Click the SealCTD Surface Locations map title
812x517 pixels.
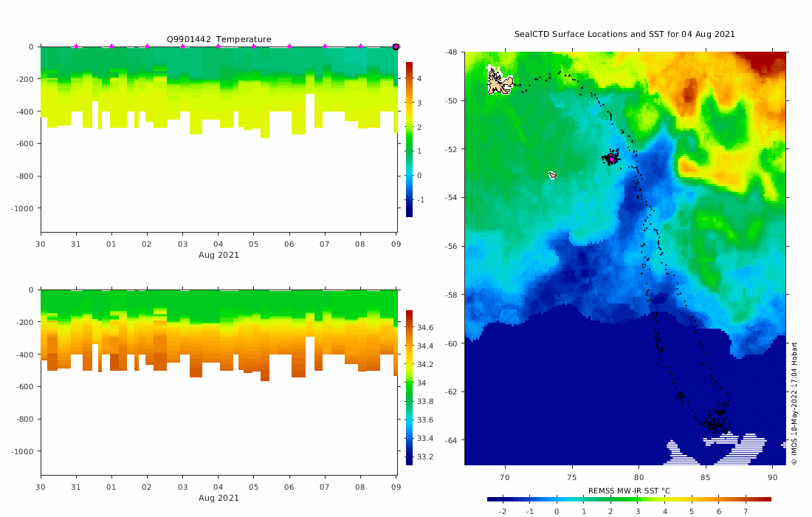pos(625,34)
